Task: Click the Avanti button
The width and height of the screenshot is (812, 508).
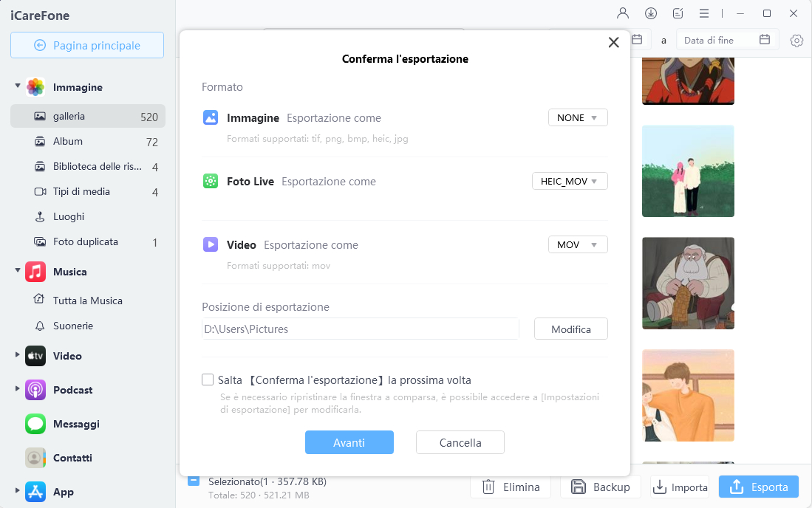Action: 349,443
